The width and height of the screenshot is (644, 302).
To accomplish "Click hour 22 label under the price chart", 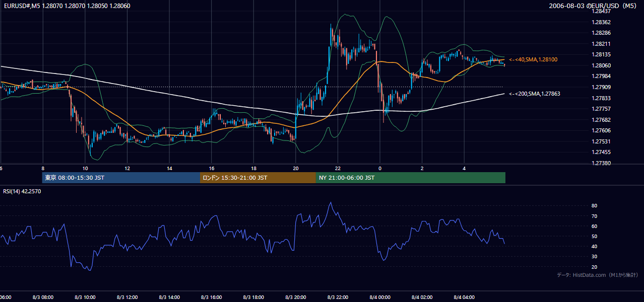I will [x=338, y=169].
